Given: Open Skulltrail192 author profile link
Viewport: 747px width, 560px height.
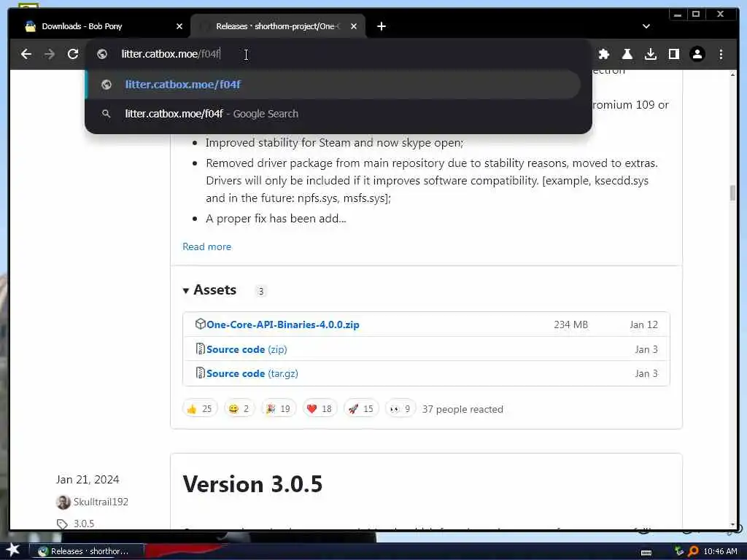Looking at the screenshot, I should 101,502.
